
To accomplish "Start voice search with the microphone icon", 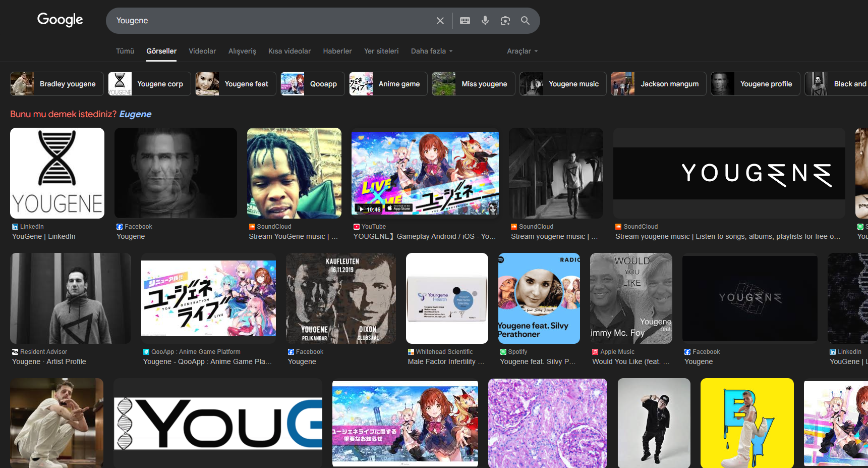I will pos(485,21).
